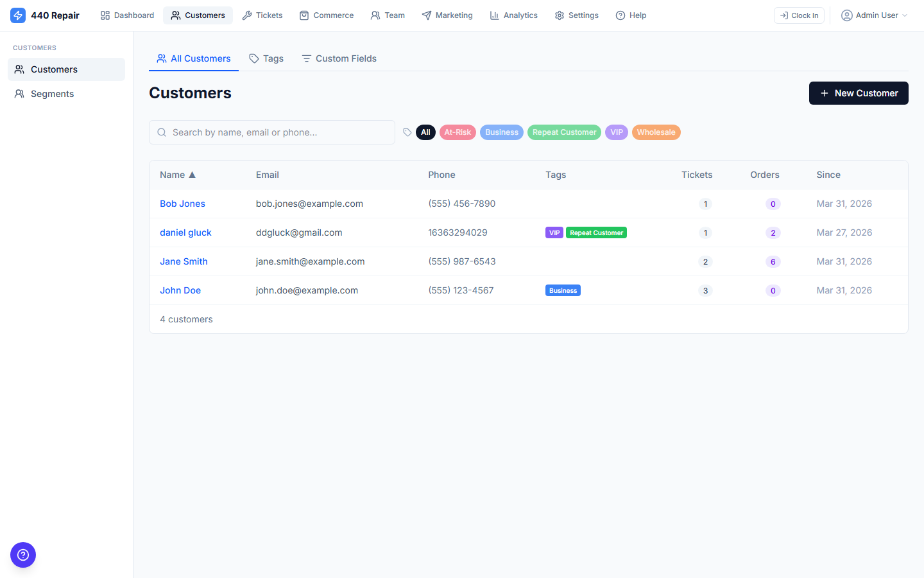Toggle the Wholesale filter pill
The width and height of the screenshot is (924, 578).
point(656,132)
